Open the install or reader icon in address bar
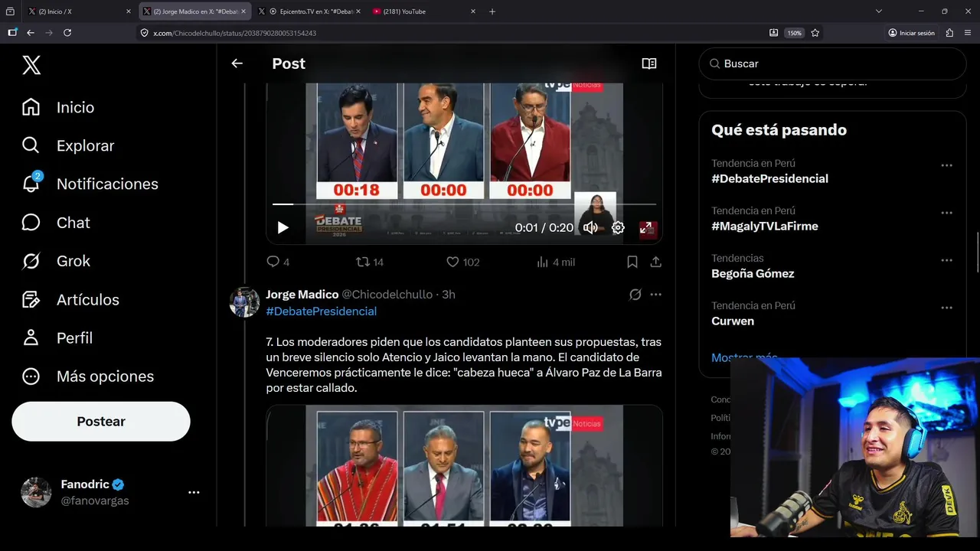The width and height of the screenshot is (980, 551). coord(773,33)
